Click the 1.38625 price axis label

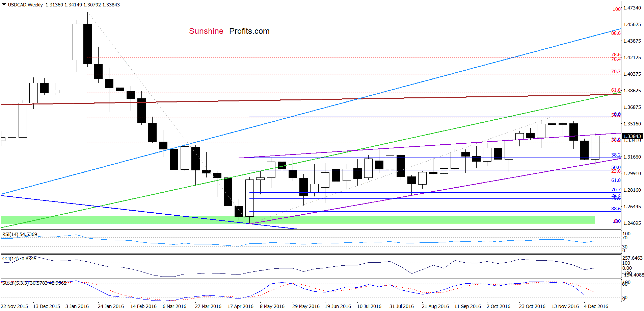pyautogui.click(x=632, y=91)
